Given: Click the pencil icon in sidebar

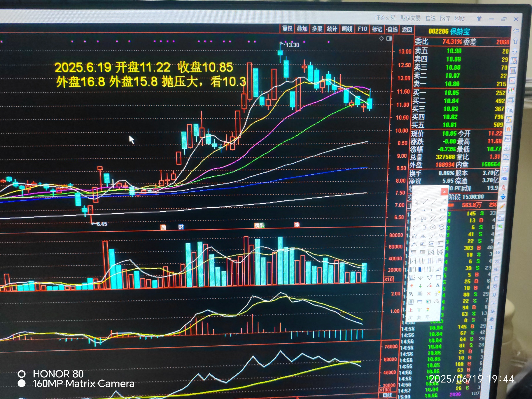Looking at the screenshot, I should (x=502, y=206).
